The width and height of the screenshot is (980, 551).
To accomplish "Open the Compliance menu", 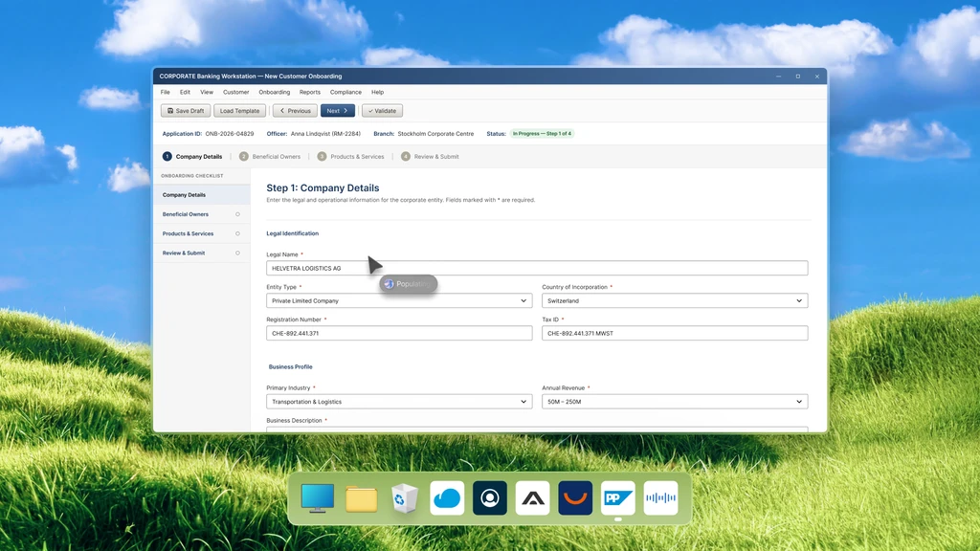I will pos(345,92).
